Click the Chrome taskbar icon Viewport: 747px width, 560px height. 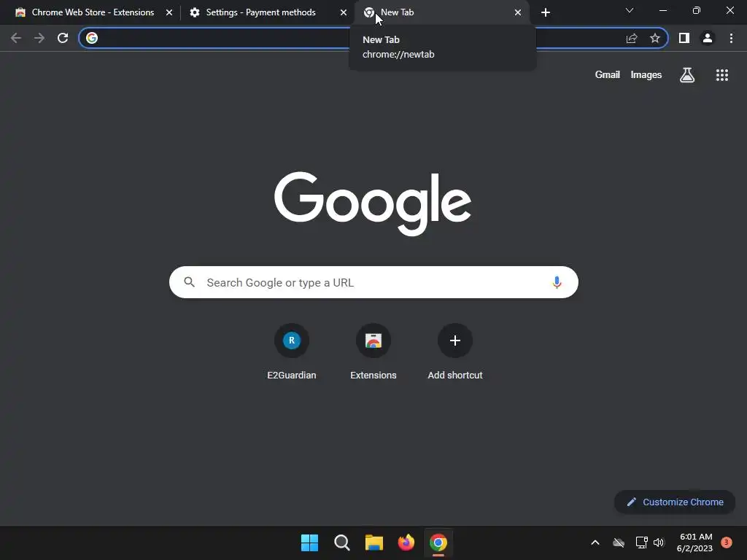[x=438, y=542]
